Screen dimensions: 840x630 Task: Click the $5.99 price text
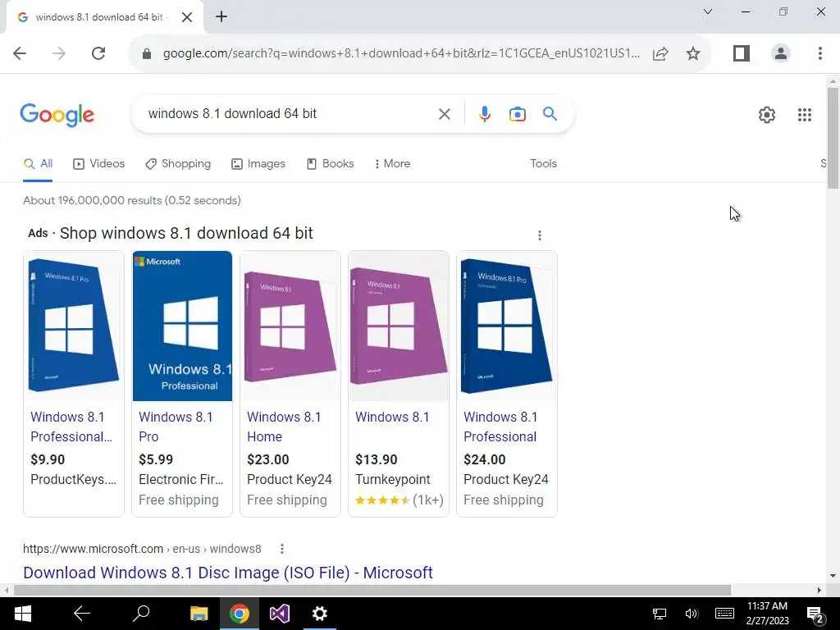[x=156, y=459]
